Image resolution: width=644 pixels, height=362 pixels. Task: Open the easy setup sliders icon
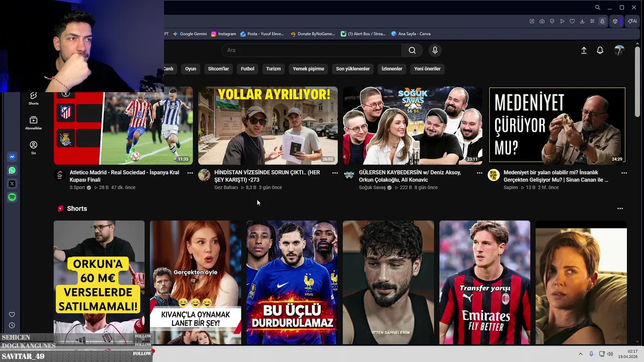(592, 21)
